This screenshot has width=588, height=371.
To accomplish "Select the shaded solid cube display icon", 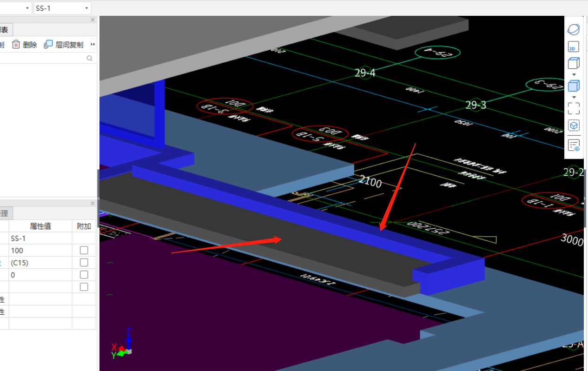I will click(574, 86).
